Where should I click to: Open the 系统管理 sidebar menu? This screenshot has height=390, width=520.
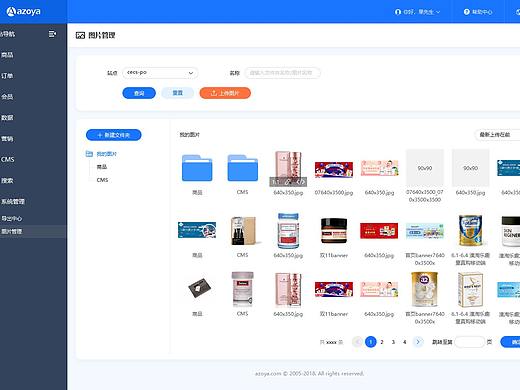[x=13, y=201]
